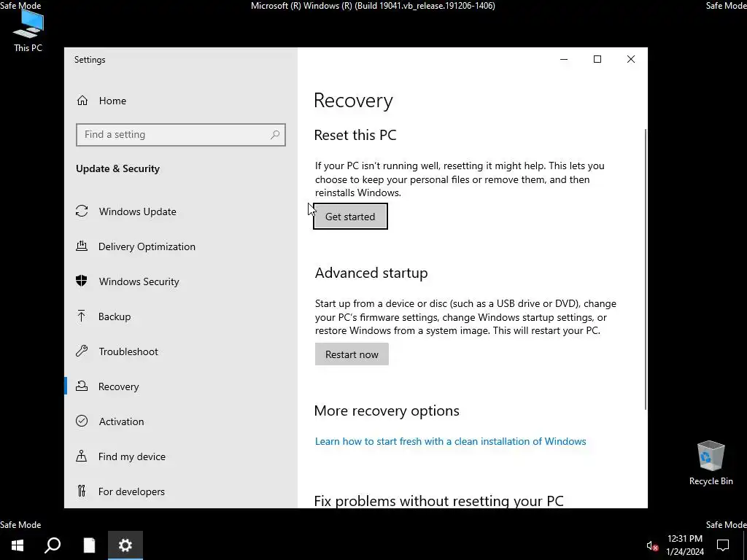Select the Settings gear on taskbar
747x560 pixels.
(x=125, y=545)
